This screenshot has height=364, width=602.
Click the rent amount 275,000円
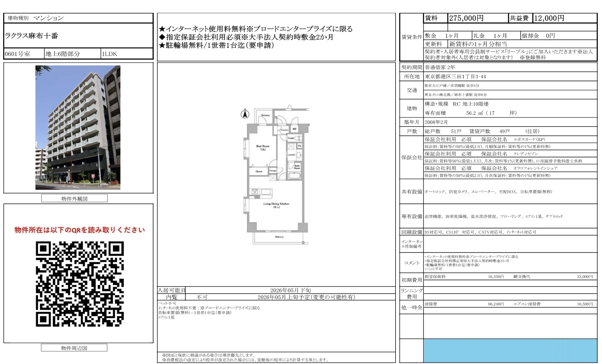pos(466,18)
